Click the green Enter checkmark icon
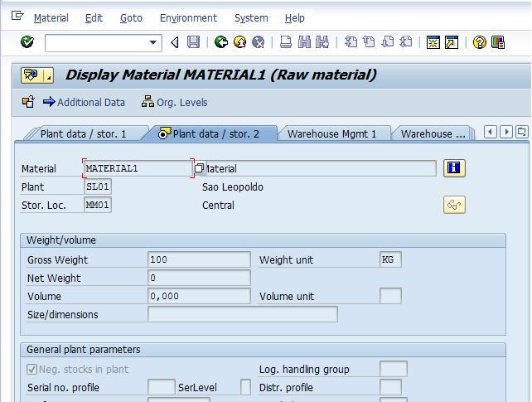 27,42
